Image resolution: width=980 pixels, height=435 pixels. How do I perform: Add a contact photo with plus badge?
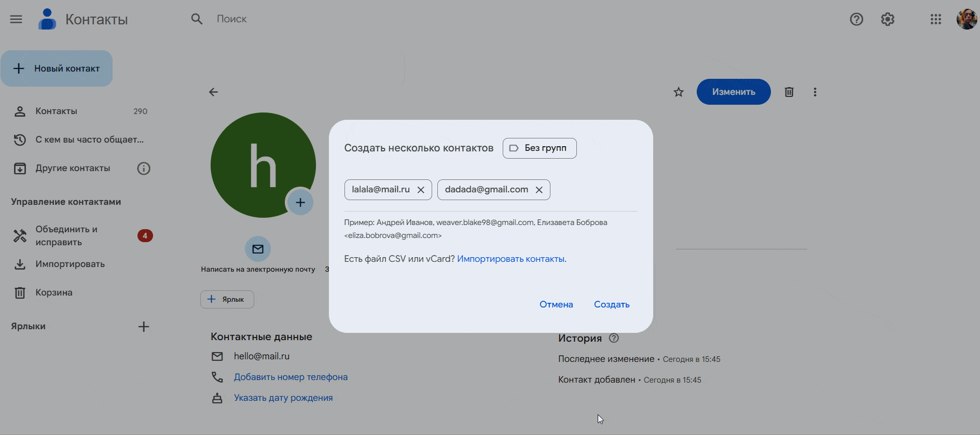pos(300,202)
